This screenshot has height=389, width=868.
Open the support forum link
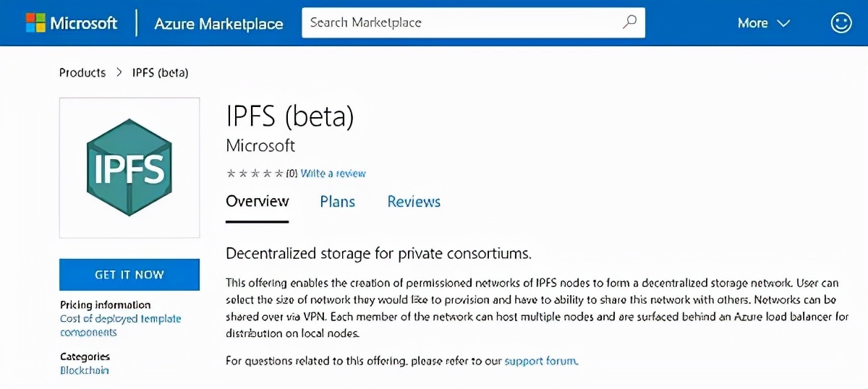click(542, 360)
